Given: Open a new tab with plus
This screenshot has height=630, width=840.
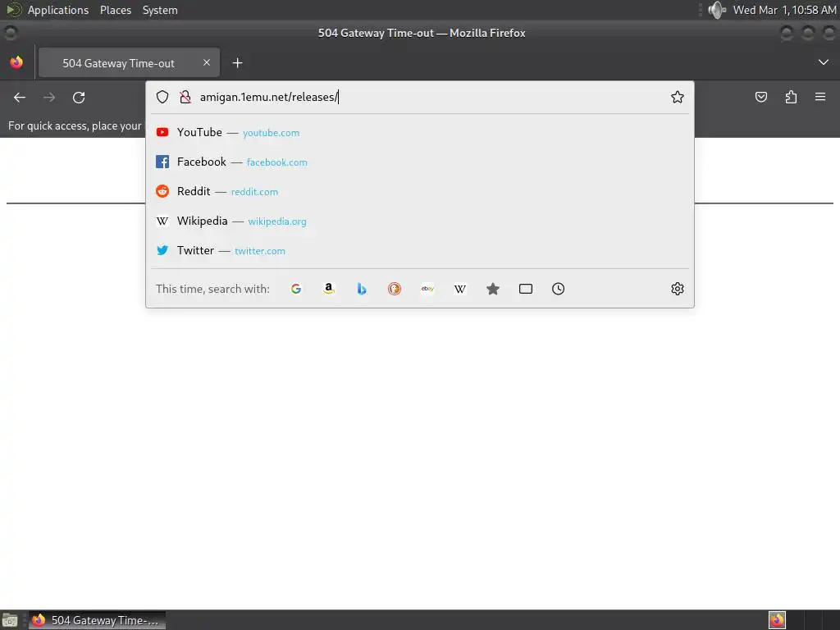Looking at the screenshot, I should [x=237, y=63].
